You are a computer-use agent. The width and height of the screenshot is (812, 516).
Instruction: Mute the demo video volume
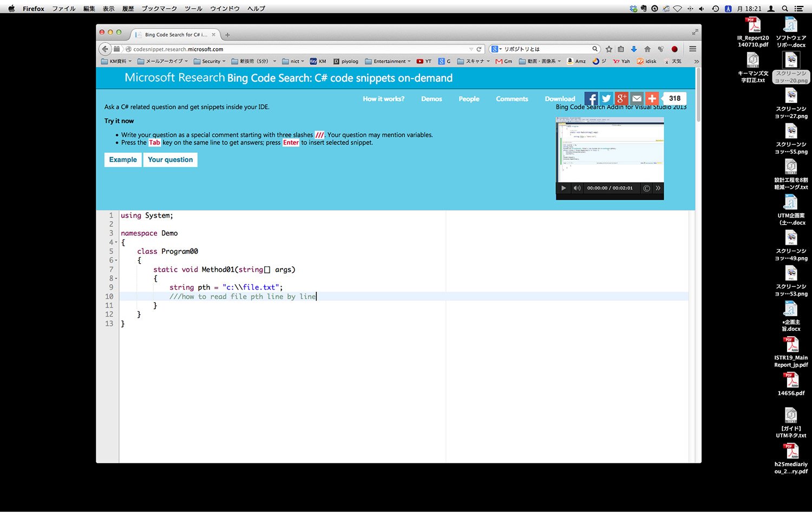point(577,188)
